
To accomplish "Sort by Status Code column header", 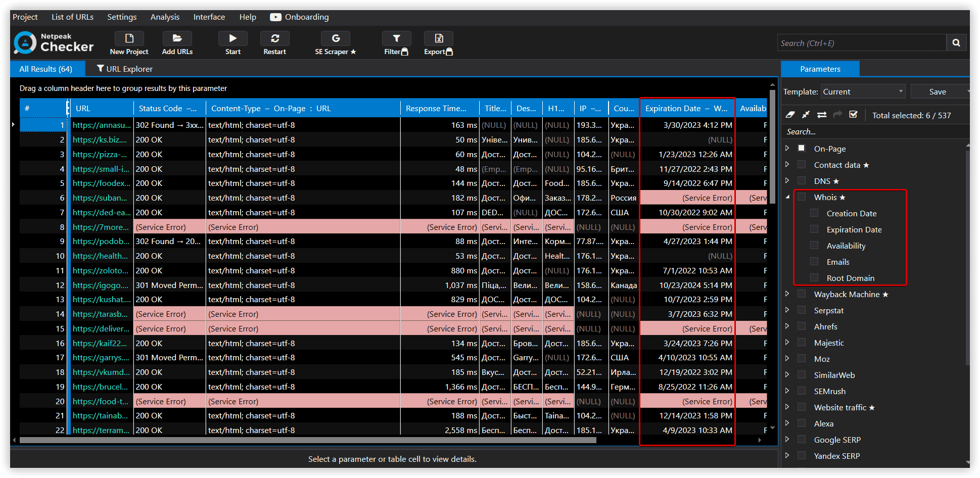I will [170, 108].
